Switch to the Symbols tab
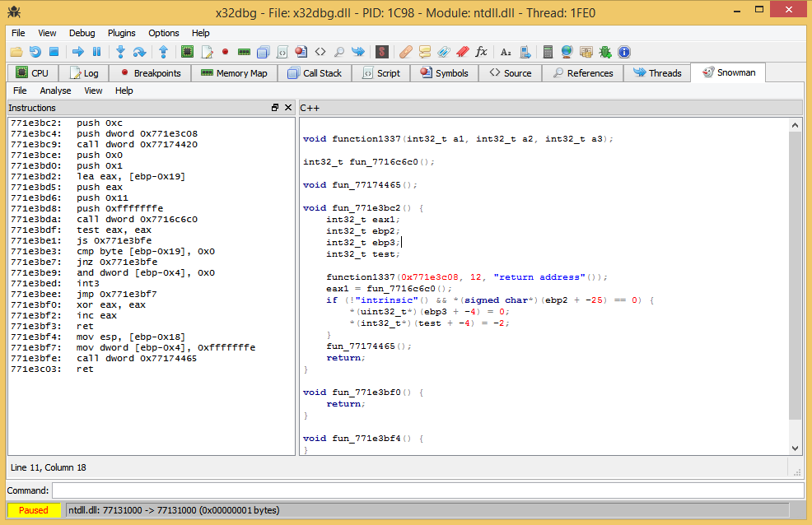 445,73
